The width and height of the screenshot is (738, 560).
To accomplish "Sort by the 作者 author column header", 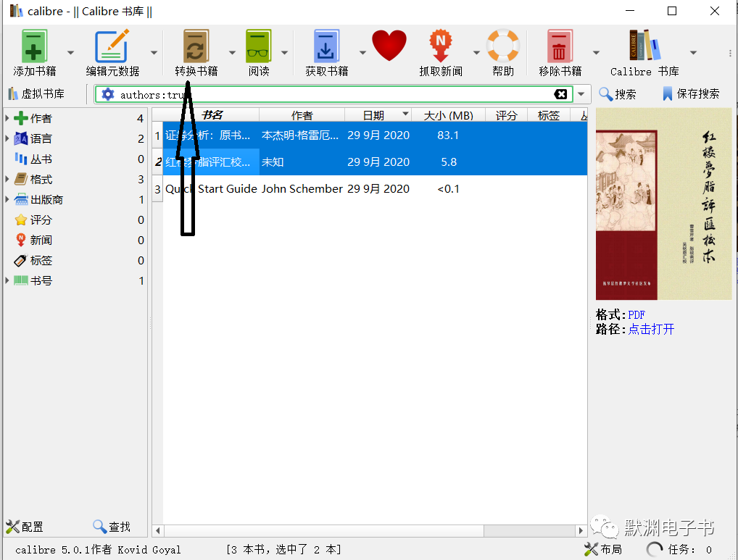I will pos(302,115).
